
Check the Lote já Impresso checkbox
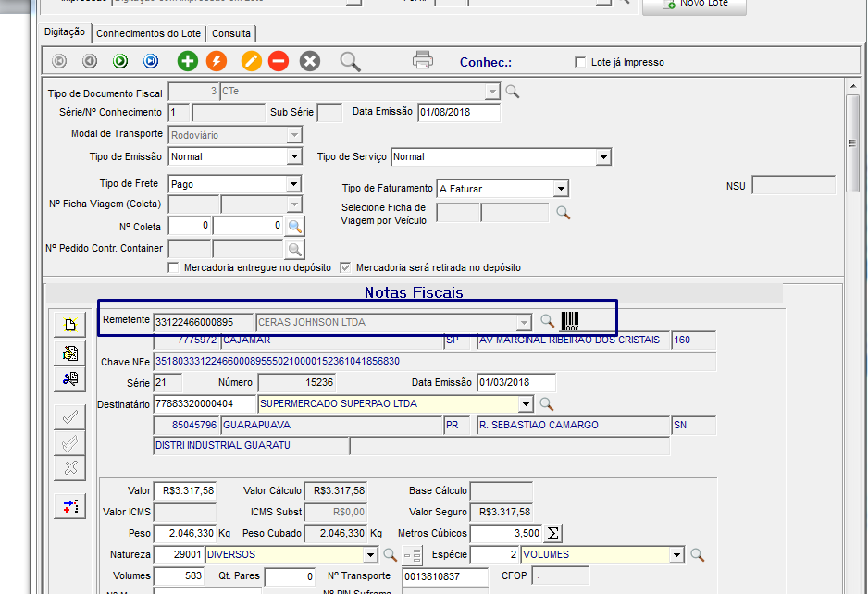tap(580, 63)
